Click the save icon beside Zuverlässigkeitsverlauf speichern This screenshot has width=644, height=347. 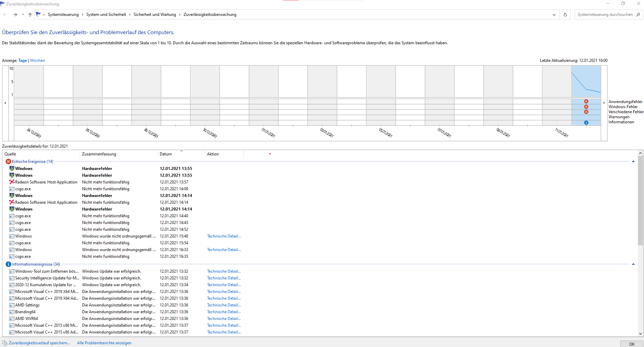(4, 343)
